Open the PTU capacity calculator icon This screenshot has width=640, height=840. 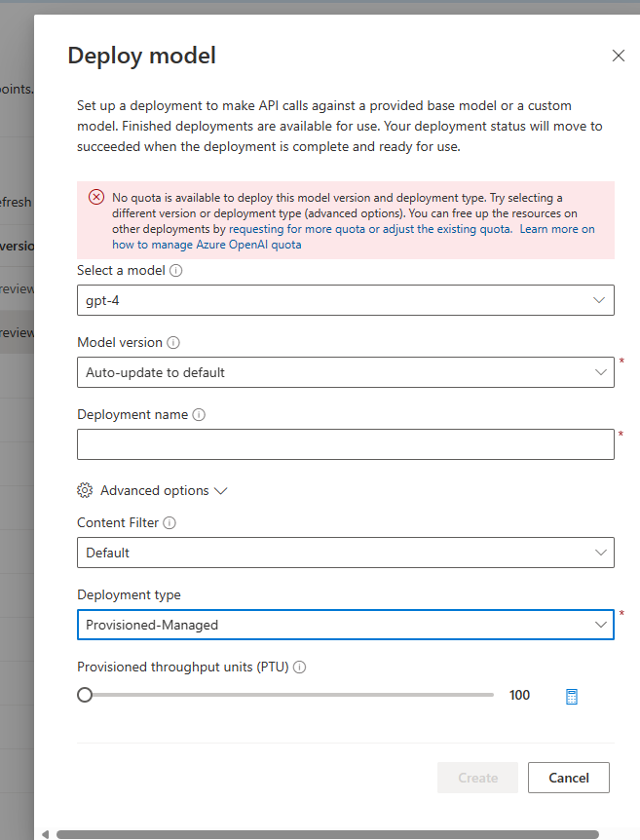[570, 695]
